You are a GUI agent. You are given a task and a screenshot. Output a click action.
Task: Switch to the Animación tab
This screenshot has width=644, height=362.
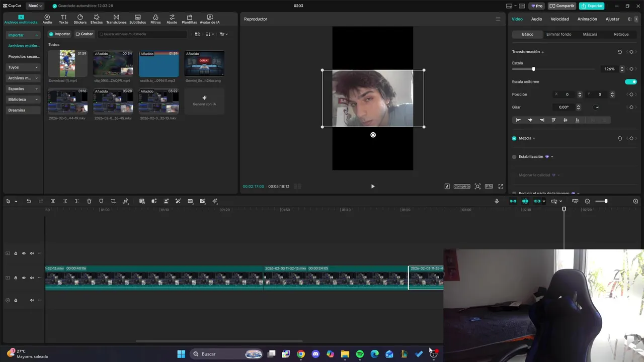point(587,19)
